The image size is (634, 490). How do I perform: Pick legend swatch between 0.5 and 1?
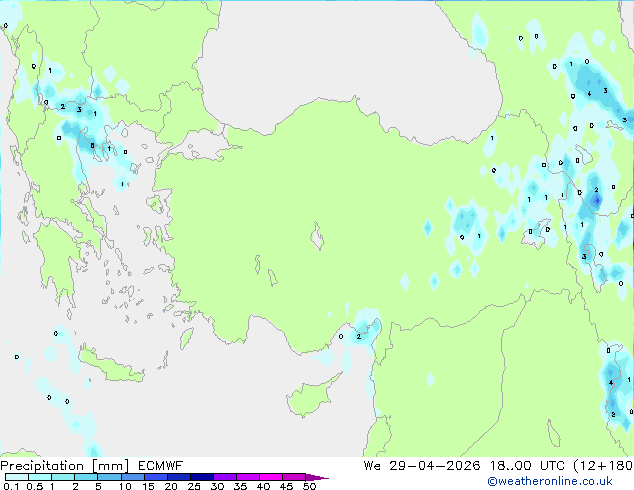pyautogui.click(x=40, y=477)
